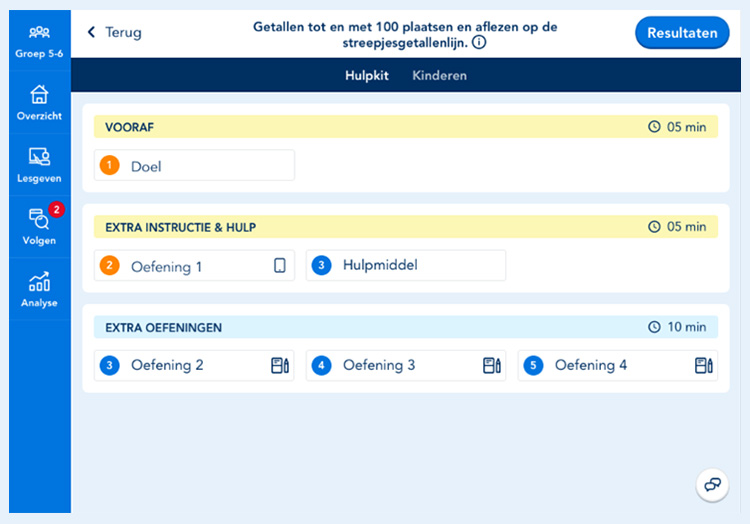750x524 pixels.
Task: Click the workbook icon on Oefening 3
Action: (492, 365)
